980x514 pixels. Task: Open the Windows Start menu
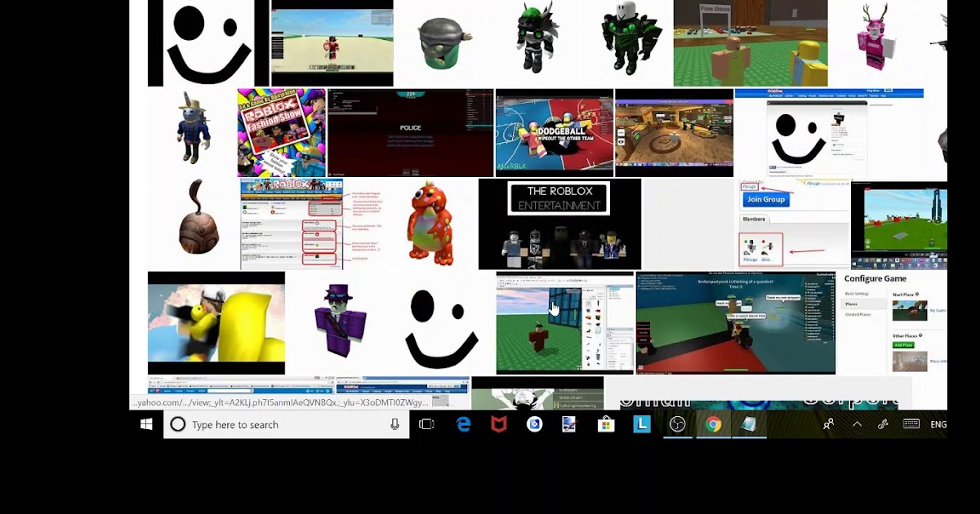click(147, 424)
